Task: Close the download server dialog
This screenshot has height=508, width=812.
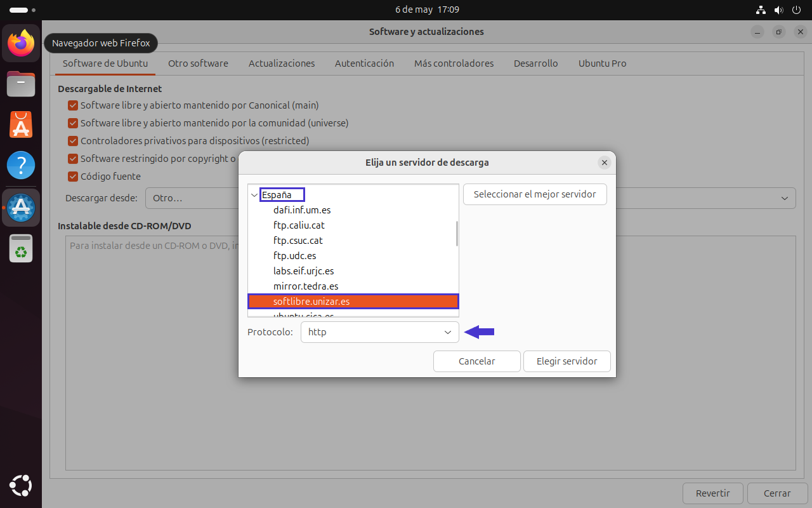Action: pyautogui.click(x=605, y=163)
